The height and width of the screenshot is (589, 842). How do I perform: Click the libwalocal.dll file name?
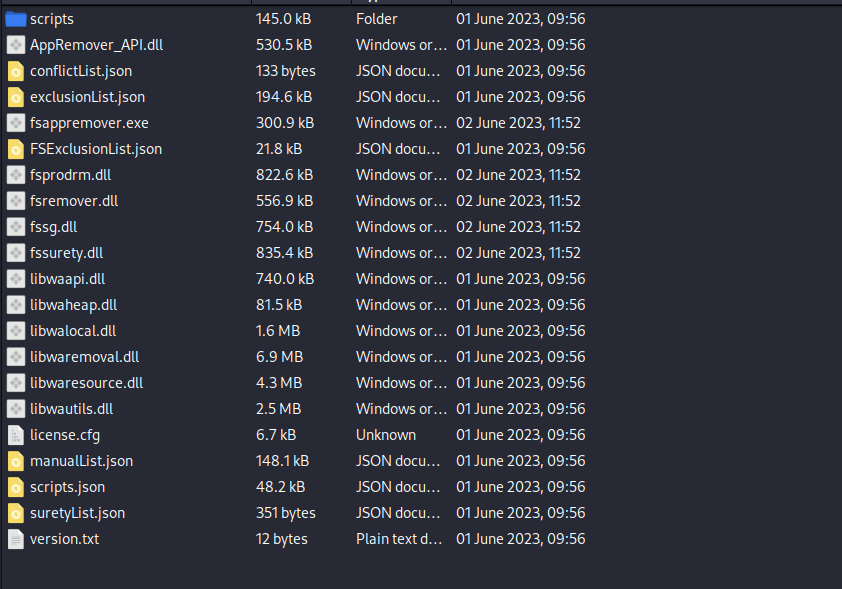[73, 331]
